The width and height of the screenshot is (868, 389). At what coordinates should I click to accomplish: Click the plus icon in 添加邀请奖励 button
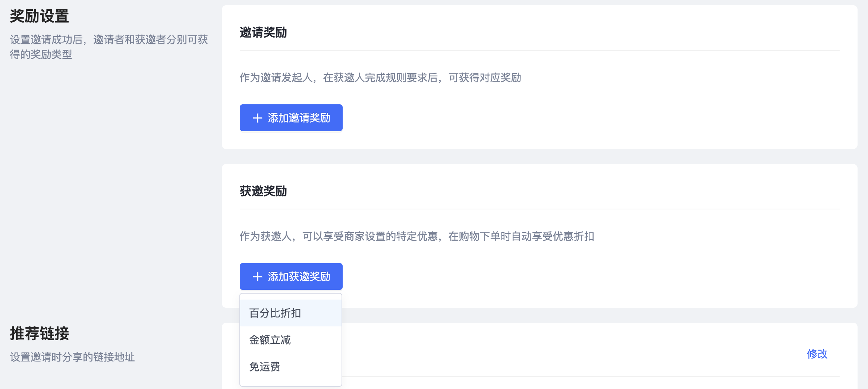pyautogui.click(x=257, y=118)
